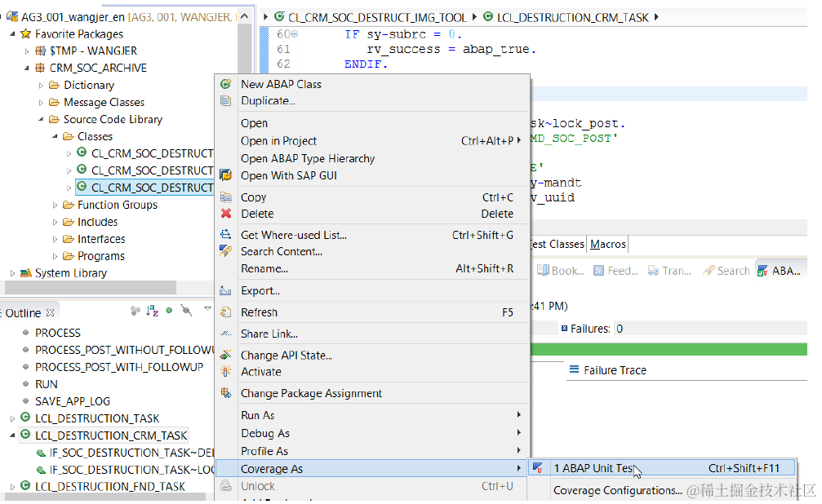
Task: Click the Copy icon in context menu
Action: (226, 197)
